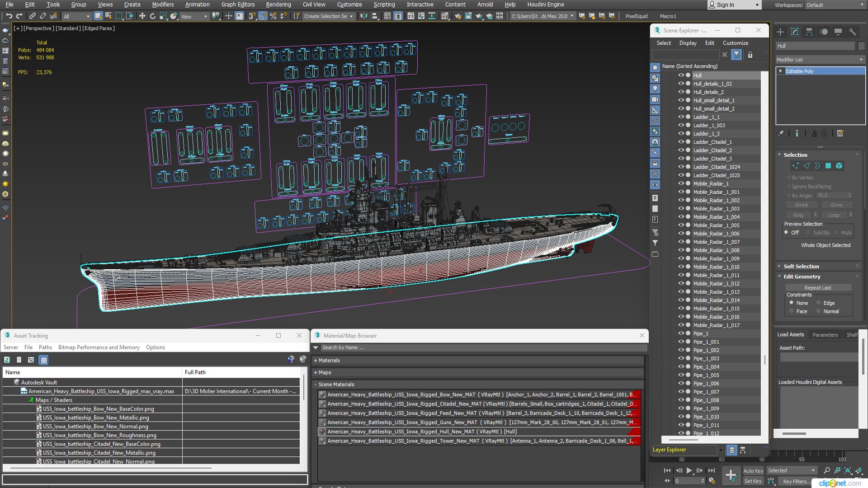
Task: Click Search by Name field in Material Browser
Action: [x=484, y=347]
